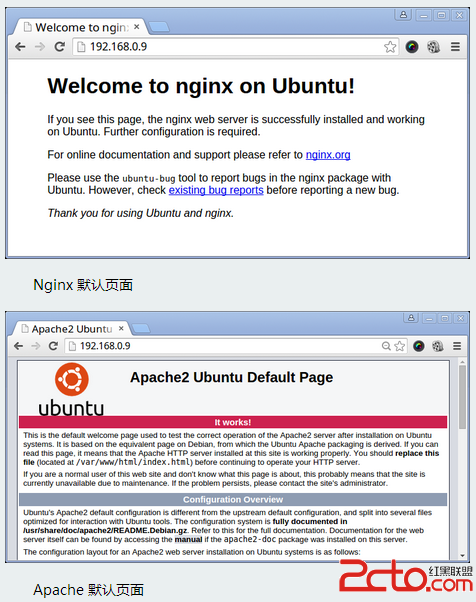Viewport: 476px width, 602px height.
Task: Open the color wheel extension in nginx window
Action: click(412, 47)
